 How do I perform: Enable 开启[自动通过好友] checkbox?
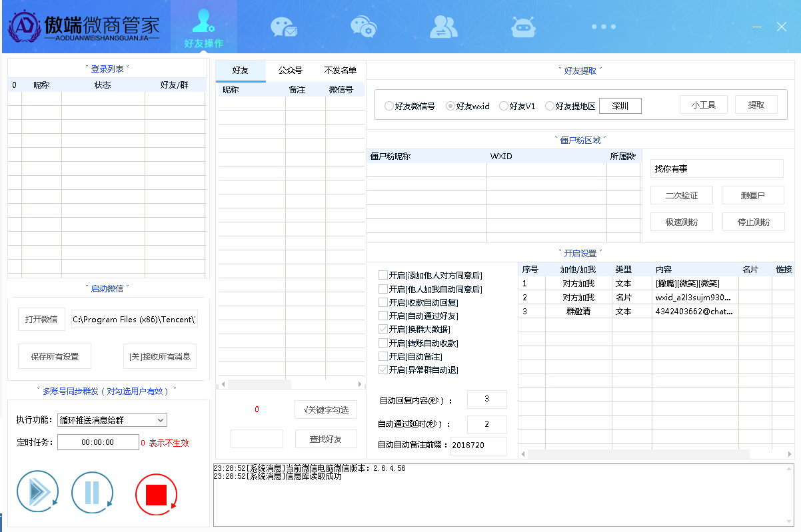[418, 316]
